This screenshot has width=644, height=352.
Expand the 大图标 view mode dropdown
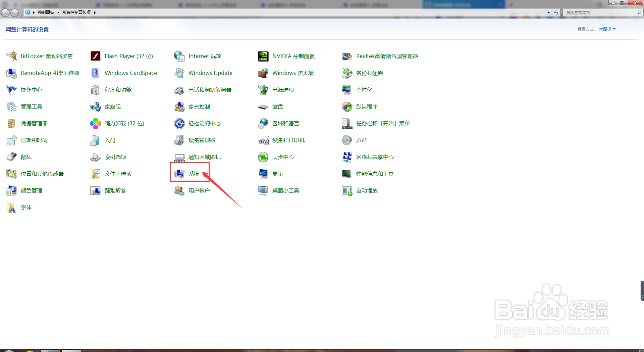(x=607, y=29)
